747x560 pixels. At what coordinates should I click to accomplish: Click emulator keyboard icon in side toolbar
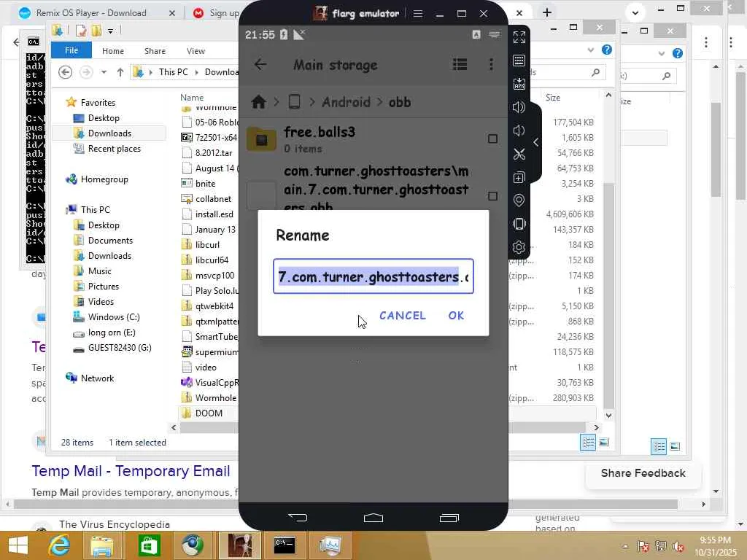coord(519,61)
